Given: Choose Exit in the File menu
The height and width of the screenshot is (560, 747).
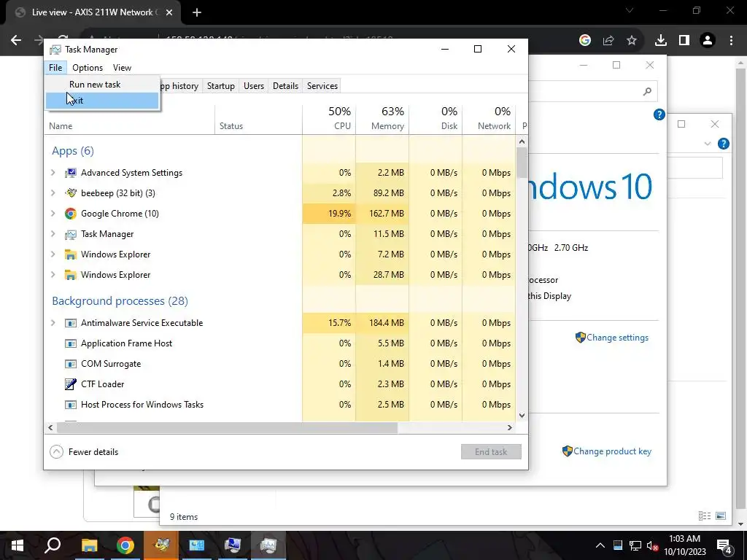Looking at the screenshot, I should (x=102, y=101).
